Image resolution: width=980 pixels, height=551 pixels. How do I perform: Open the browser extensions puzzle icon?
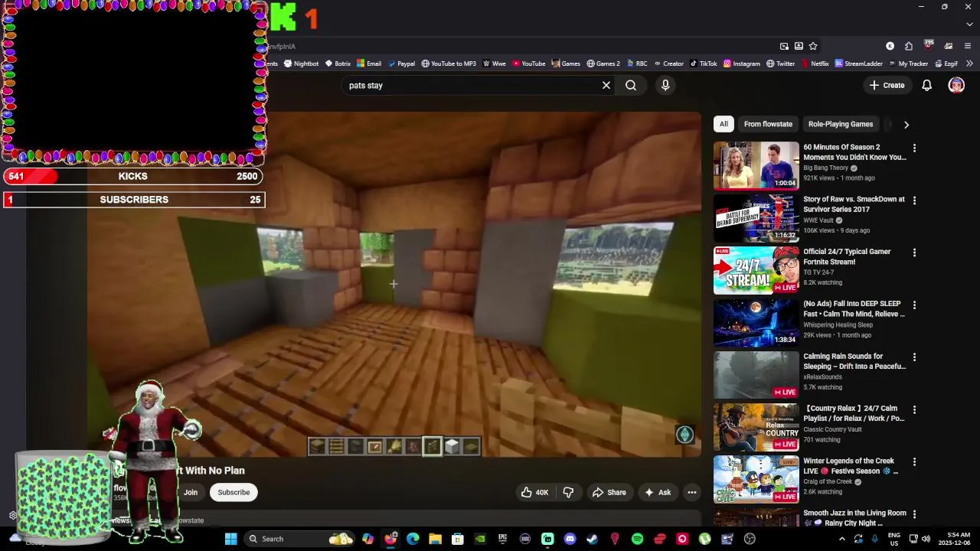point(909,46)
